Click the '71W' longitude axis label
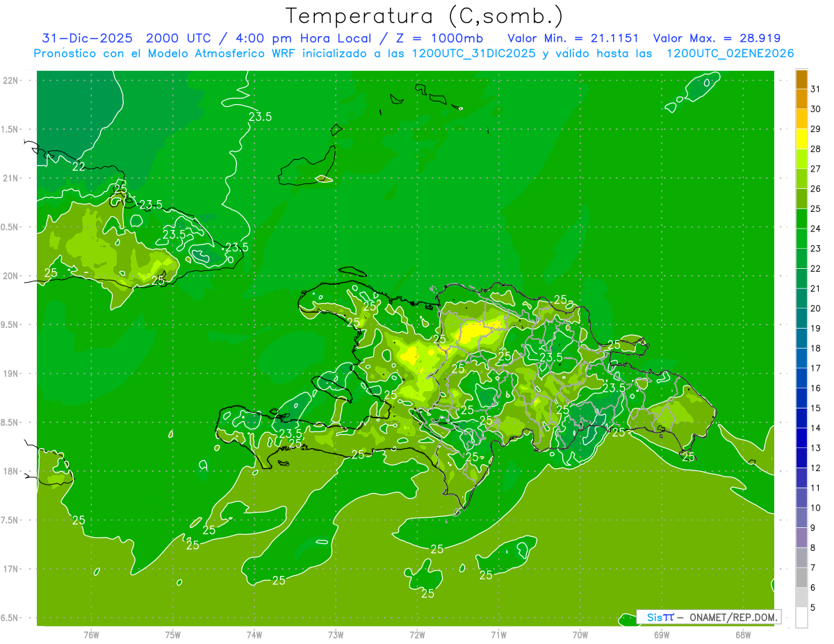 (498, 635)
